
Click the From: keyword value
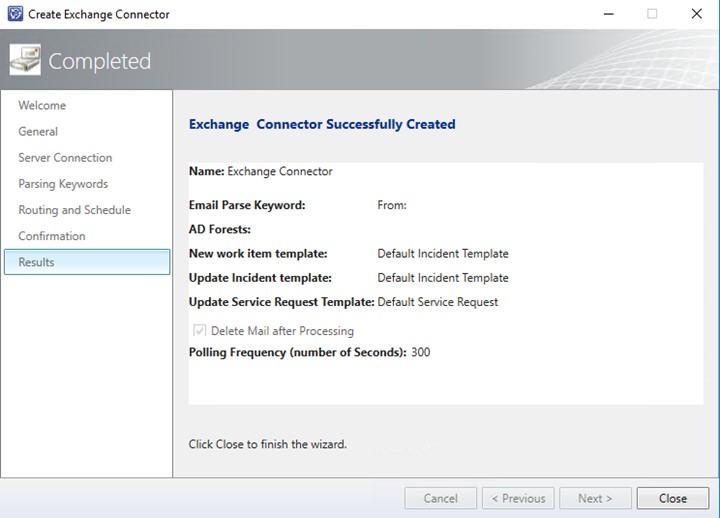[392, 205]
